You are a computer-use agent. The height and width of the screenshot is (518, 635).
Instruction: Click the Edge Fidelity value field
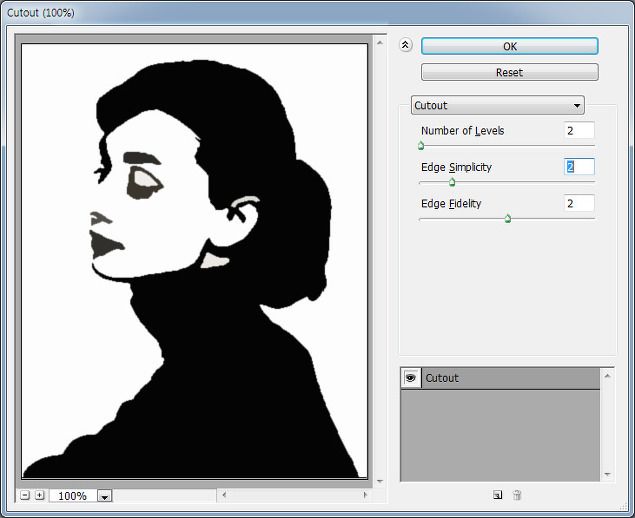tap(579, 203)
